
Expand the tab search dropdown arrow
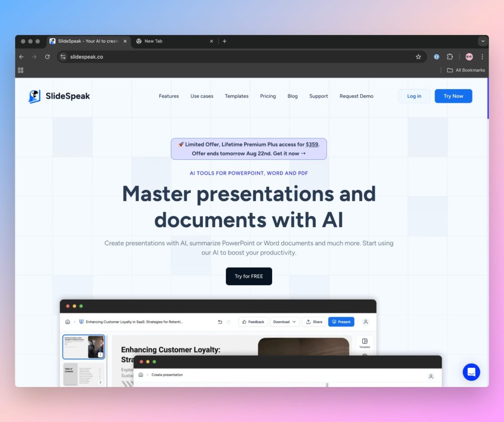[482, 41]
